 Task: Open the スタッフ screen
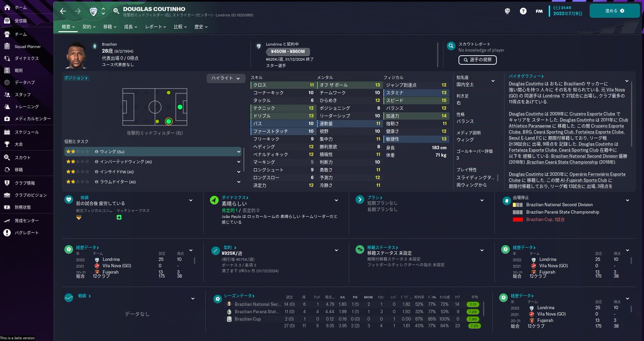(21, 94)
